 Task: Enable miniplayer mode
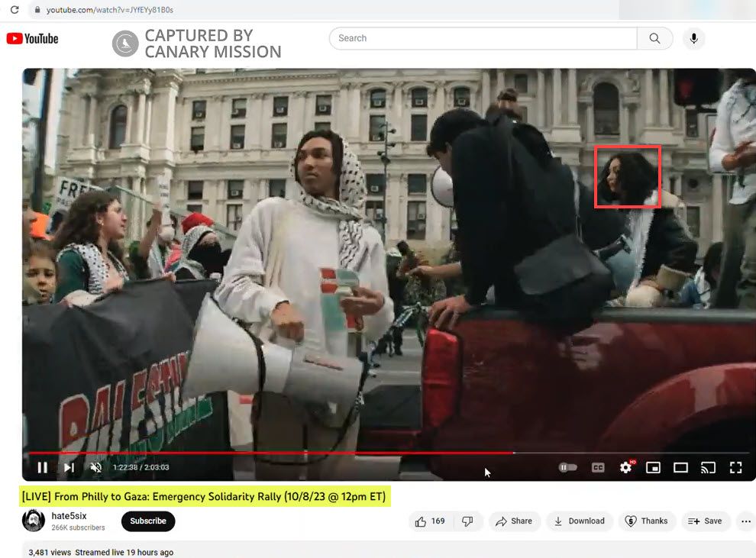653,467
